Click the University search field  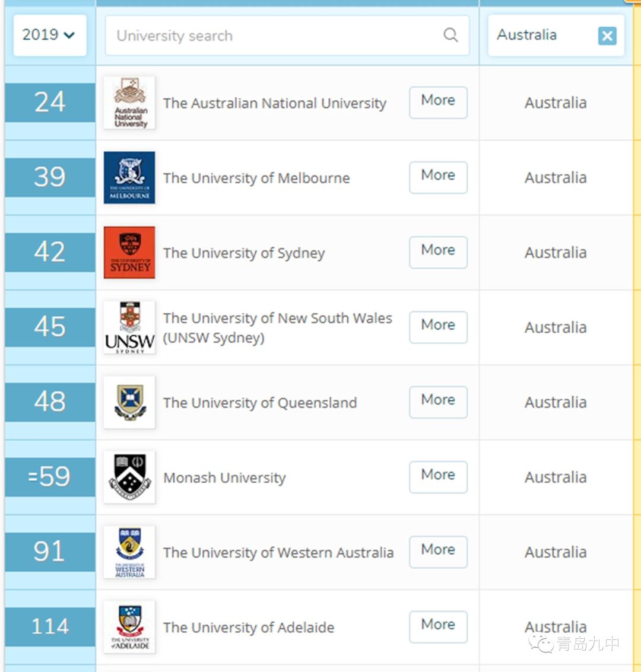287,36
